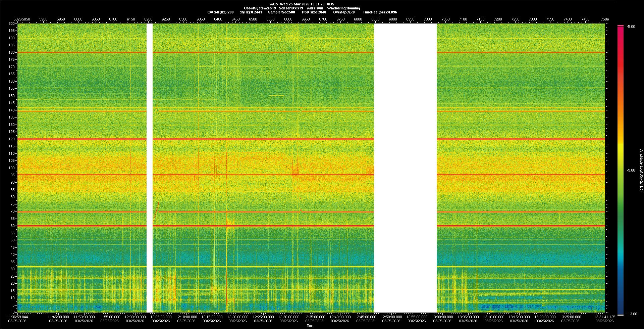Select the 11:36:59.844 start timestamp

pyautogui.click(x=18, y=317)
